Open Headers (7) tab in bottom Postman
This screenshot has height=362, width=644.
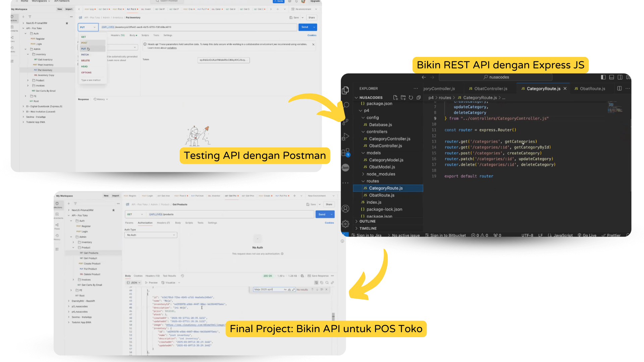(163, 223)
